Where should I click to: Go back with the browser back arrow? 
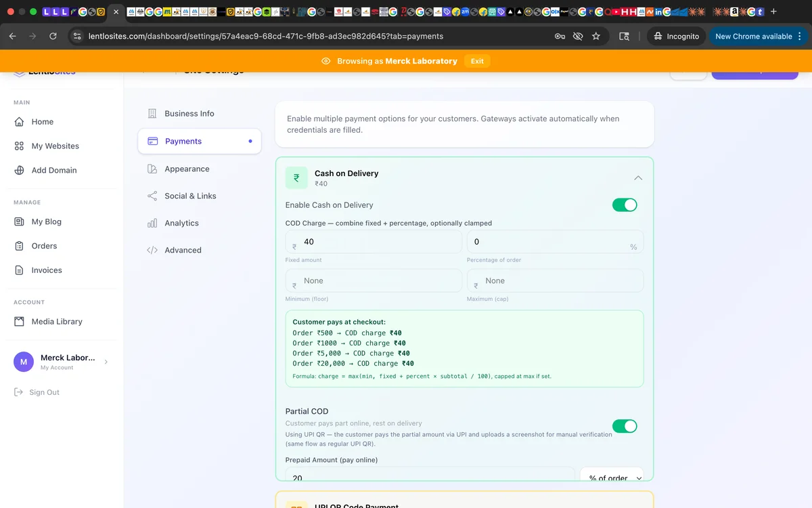click(x=12, y=37)
